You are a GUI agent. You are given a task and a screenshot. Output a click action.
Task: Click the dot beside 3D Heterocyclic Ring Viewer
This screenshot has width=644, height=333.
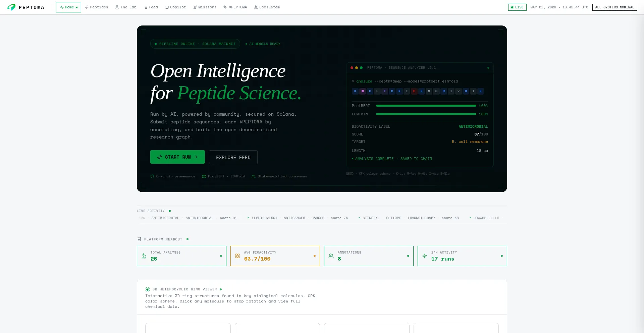[221, 289]
